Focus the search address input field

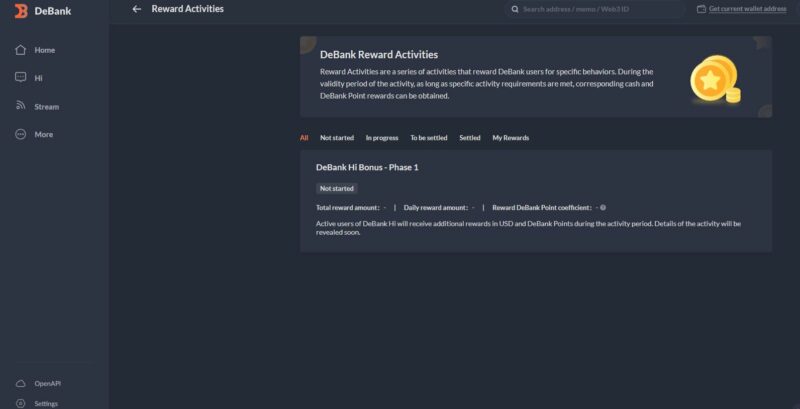(x=595, y=9)
